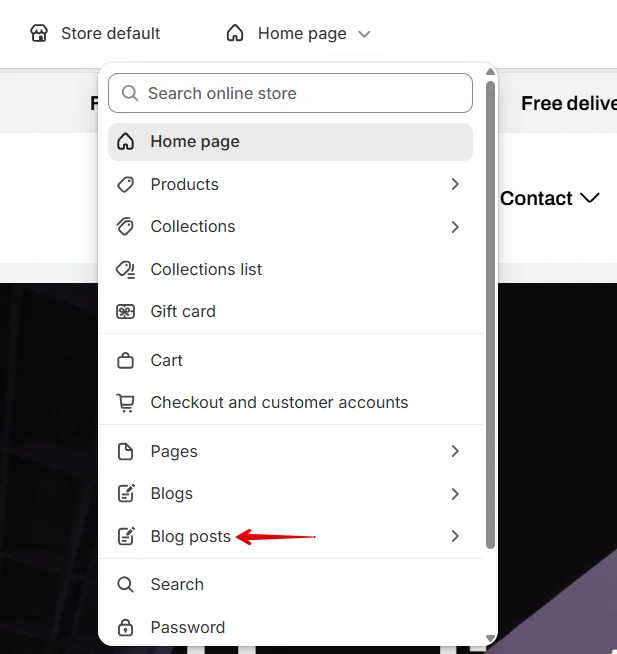Click the dropdown list scrollbar thumb
Screen dimensions: 617x654
pos(491,315)
